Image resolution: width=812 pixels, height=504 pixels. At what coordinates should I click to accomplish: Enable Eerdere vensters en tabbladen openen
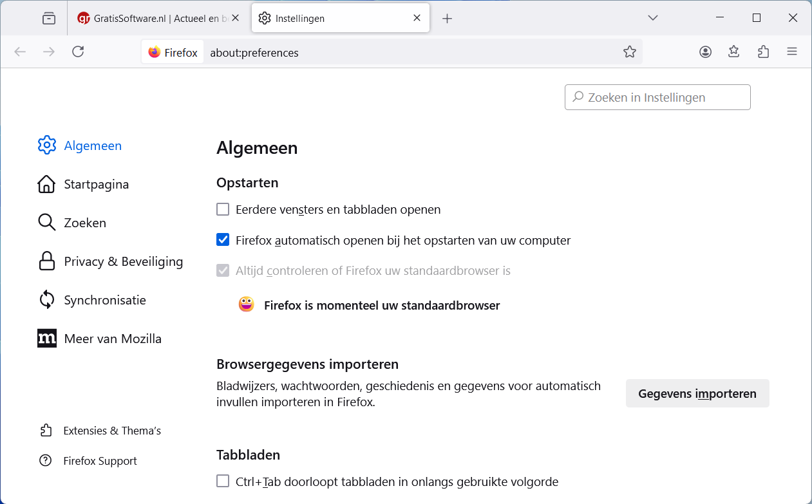(223, 209)
